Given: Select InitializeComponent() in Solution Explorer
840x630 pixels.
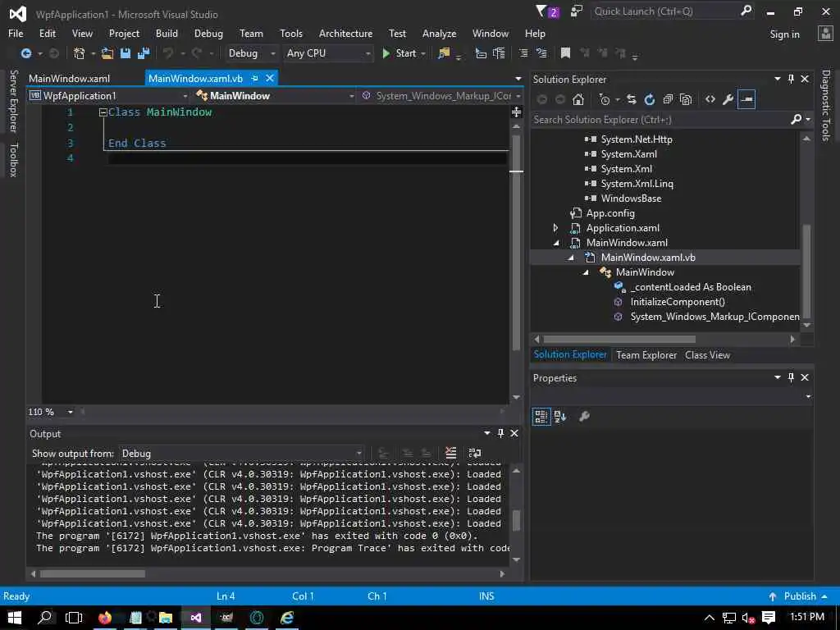Looking at the screenshot, I should click(x=677, y=302).
